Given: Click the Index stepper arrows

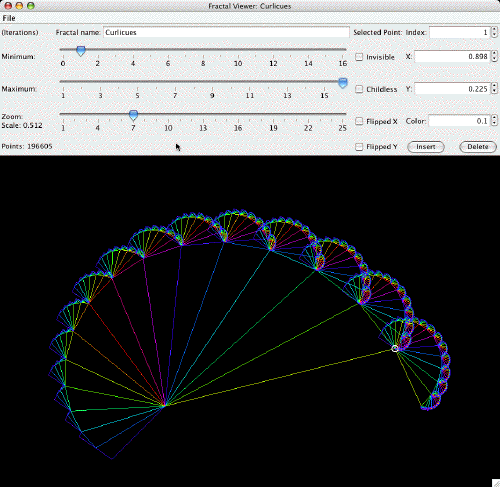Looking at the screenshot, I should [x=494, y=32].
